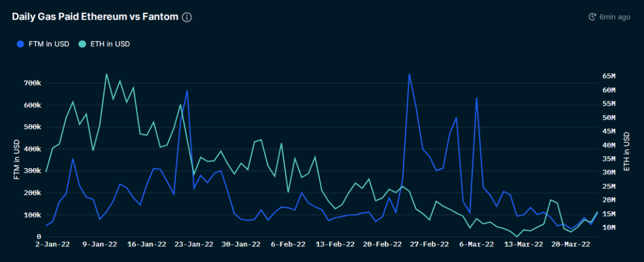Click the 20M right axis value
The width and height of the screenshot is (644, 262).
click(x=609, y=200)
